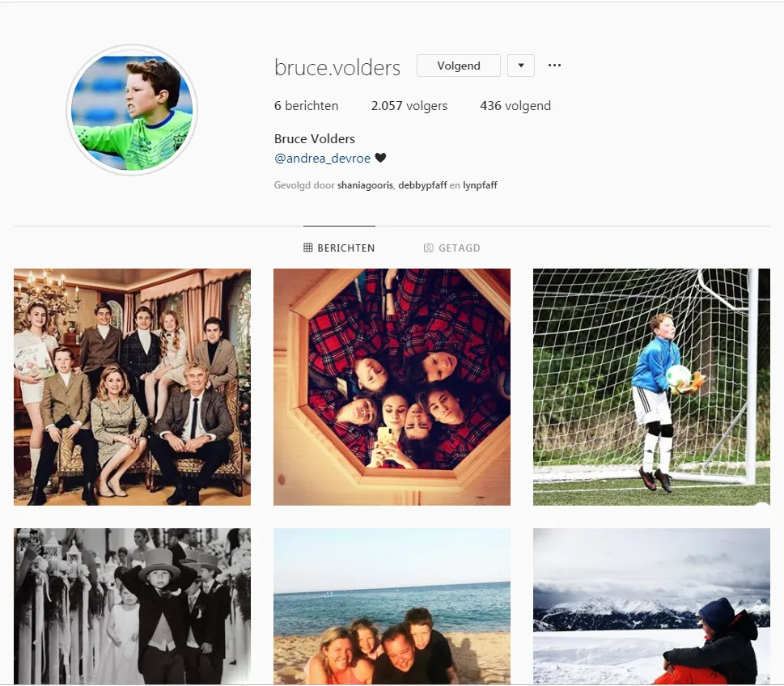
Task: Open follower lynpfaff profile
Action: coord(480,185)
